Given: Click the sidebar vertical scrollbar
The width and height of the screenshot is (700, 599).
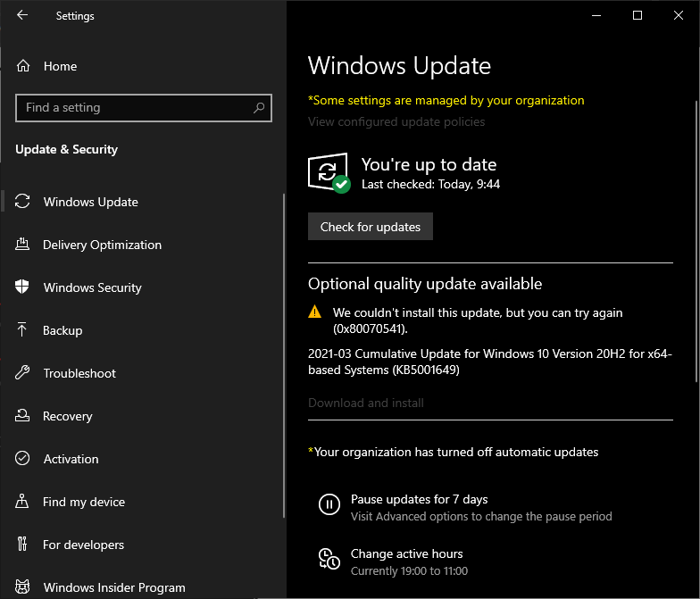Looking at the screenshot, I should point(284,357).
